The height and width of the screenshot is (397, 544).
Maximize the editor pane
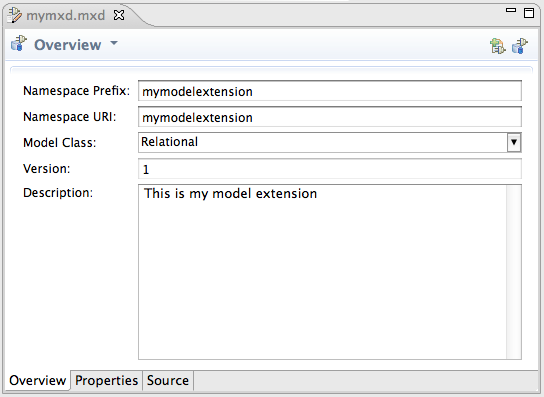pyautogui.click(x=529, y=13)
